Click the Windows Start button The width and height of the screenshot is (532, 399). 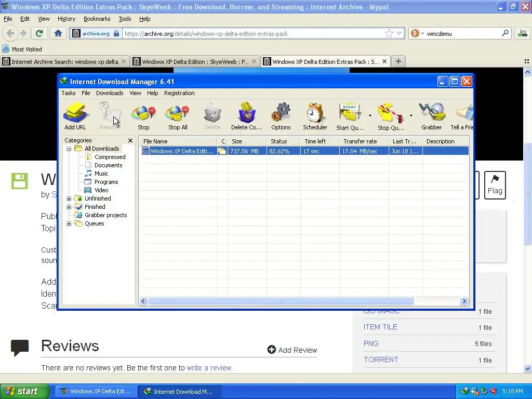pyautogui.click(x=25, y=391)
